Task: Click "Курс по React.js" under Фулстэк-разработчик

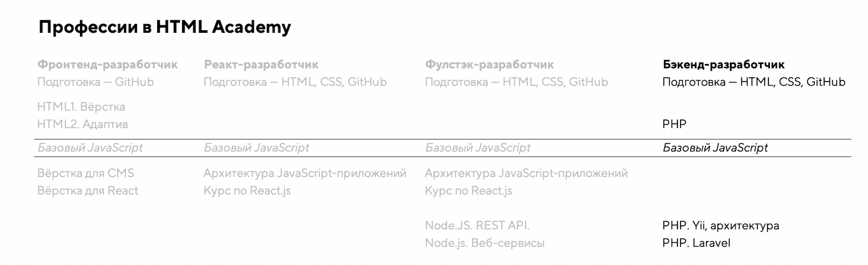Action: [468, 190]
